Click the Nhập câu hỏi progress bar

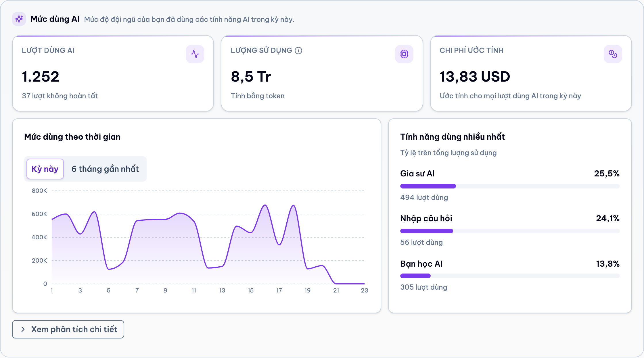point(510,231)
